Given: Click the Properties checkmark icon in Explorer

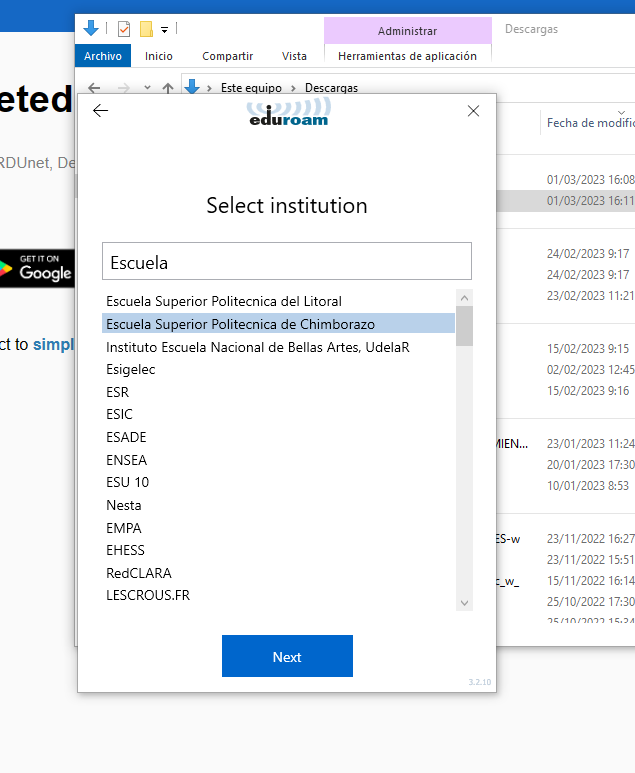Looking at the screenshot, I should click(x=124, y=29).
